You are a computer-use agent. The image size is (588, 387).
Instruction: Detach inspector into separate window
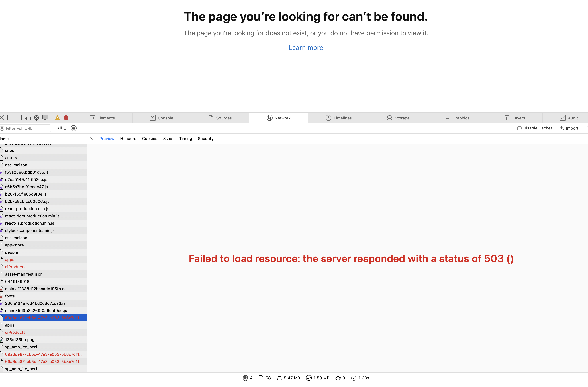[28, 118]
